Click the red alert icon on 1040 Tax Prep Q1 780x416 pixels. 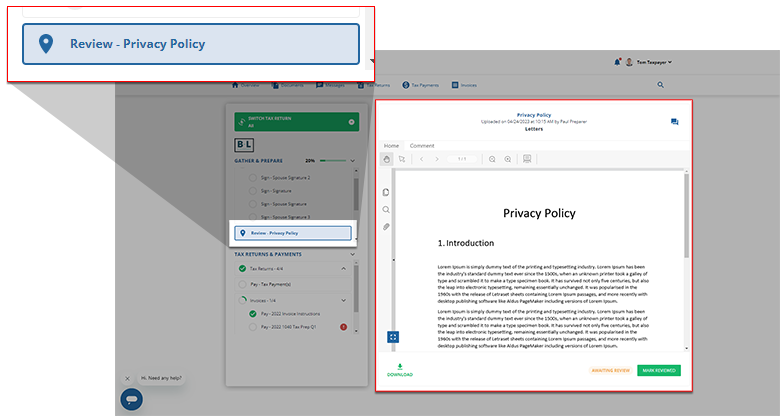(343, 327)
